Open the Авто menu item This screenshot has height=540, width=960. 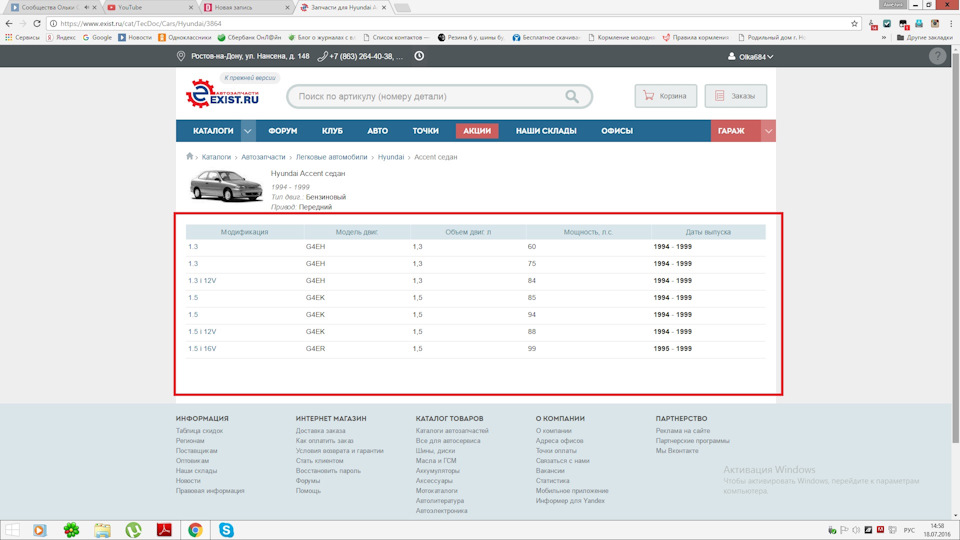(377, 131)
